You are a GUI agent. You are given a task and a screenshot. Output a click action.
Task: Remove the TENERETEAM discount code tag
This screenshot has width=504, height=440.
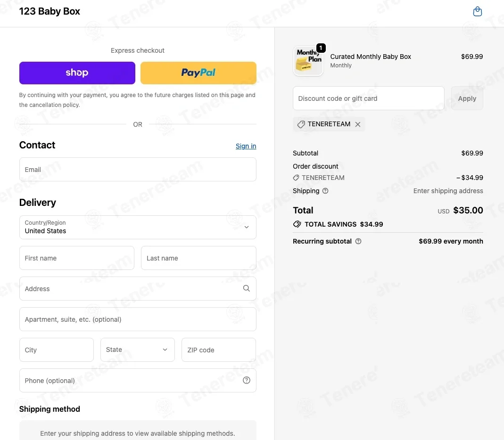(x=358, y=124)
